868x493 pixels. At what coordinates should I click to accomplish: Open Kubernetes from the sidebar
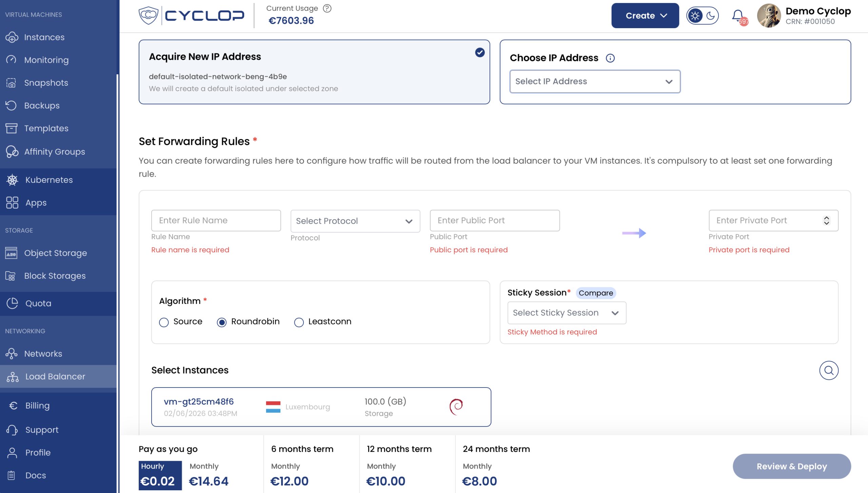[49, 180]
